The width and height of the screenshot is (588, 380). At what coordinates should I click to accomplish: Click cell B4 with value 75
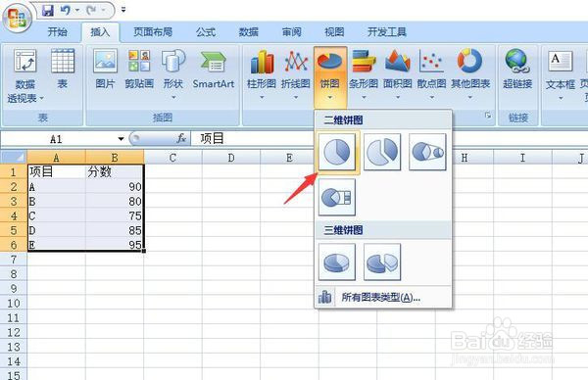point(115,215)
